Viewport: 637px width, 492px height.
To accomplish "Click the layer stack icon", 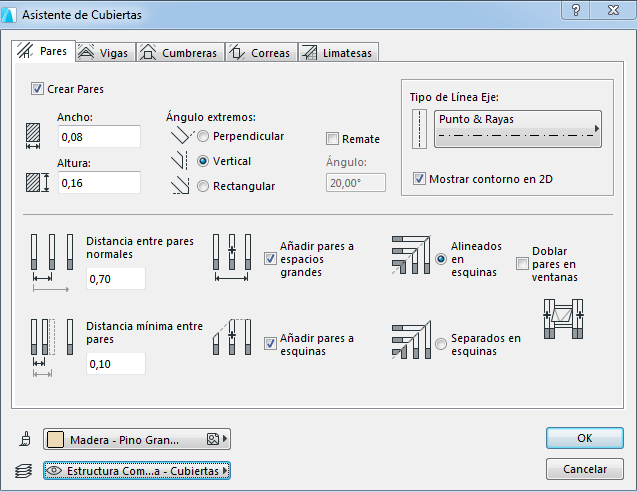I will (24, 469).
